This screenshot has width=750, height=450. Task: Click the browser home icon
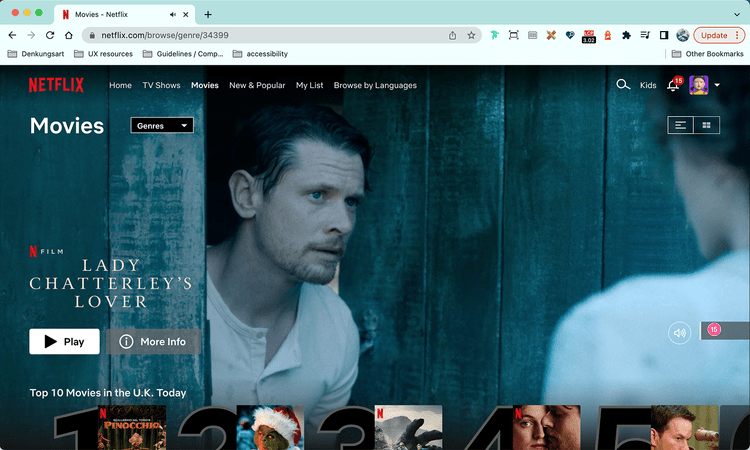coord(69,35)
